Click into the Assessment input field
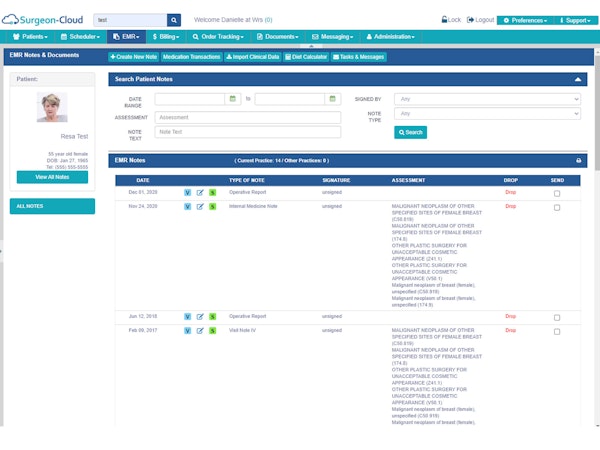600x450 pixels. click(x=248, y=117)
